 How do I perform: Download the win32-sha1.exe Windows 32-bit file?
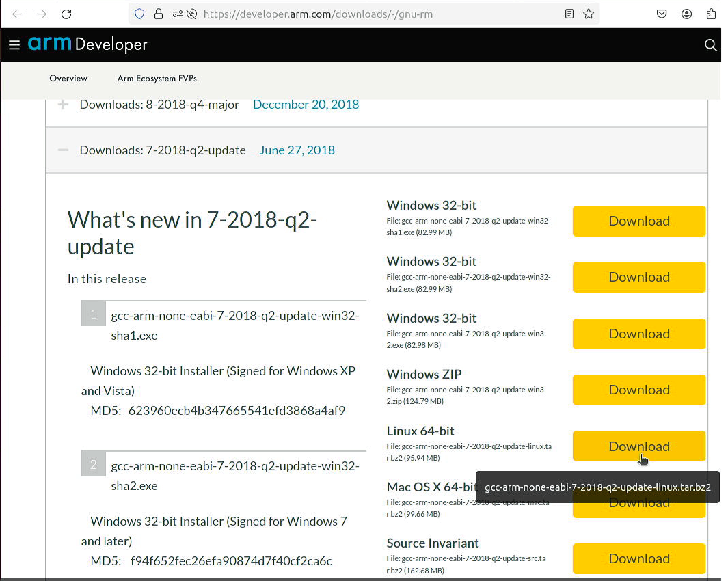pos(639,221)
